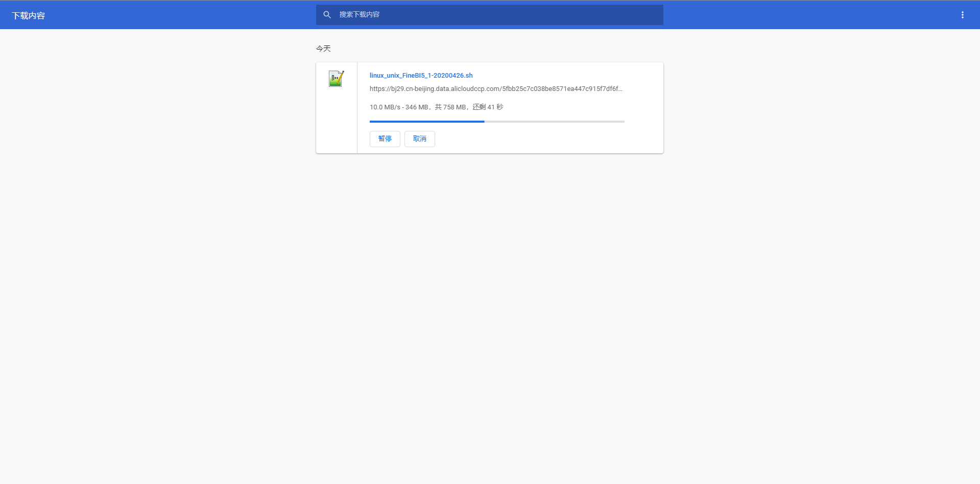
Task: Pause the download with 暂停 button
Action: click(385, 139)
